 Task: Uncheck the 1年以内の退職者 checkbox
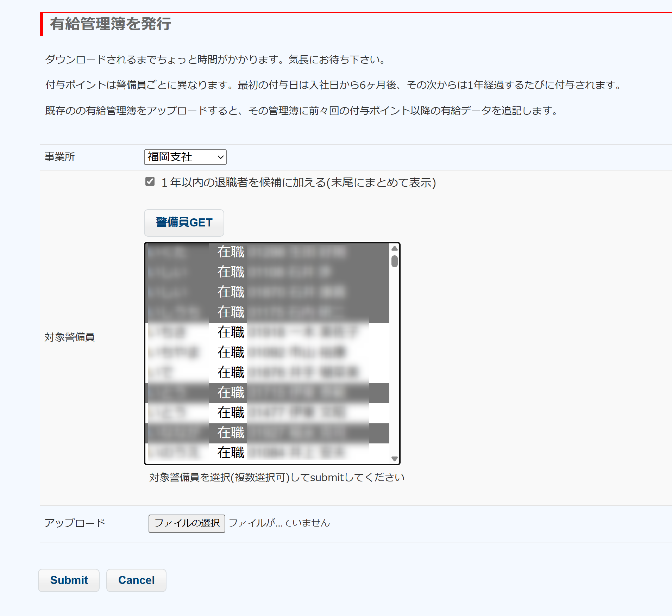(150, 182)
